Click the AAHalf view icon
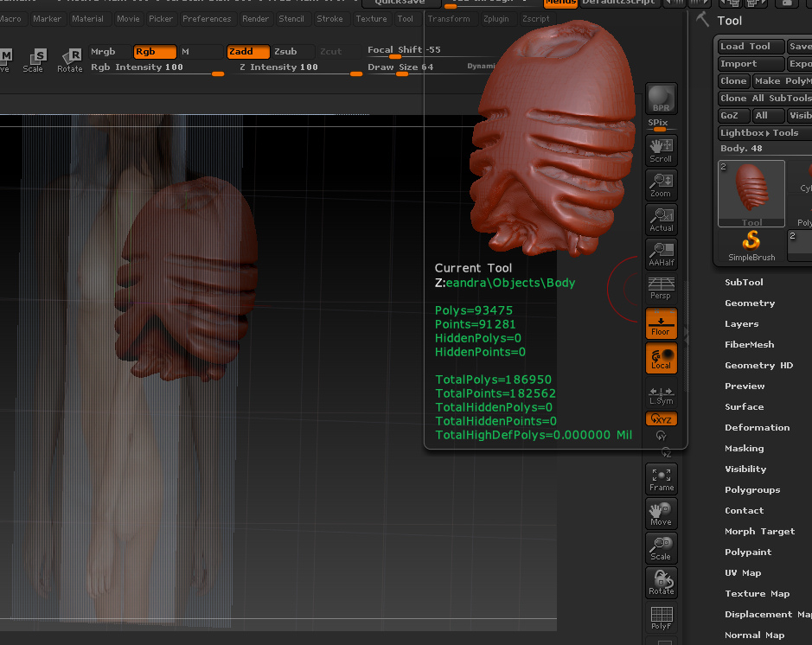 [x=662, y=253]
